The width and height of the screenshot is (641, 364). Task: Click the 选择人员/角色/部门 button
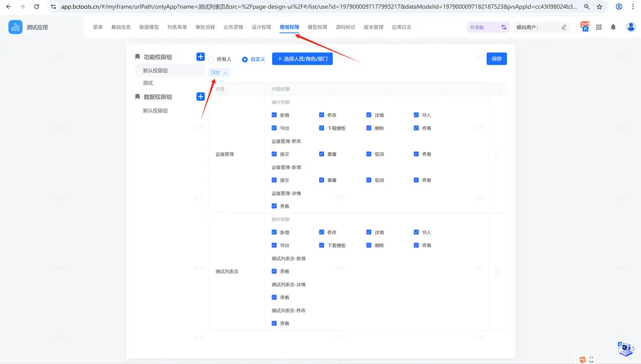pyautogui.click(x=302, y=59)
